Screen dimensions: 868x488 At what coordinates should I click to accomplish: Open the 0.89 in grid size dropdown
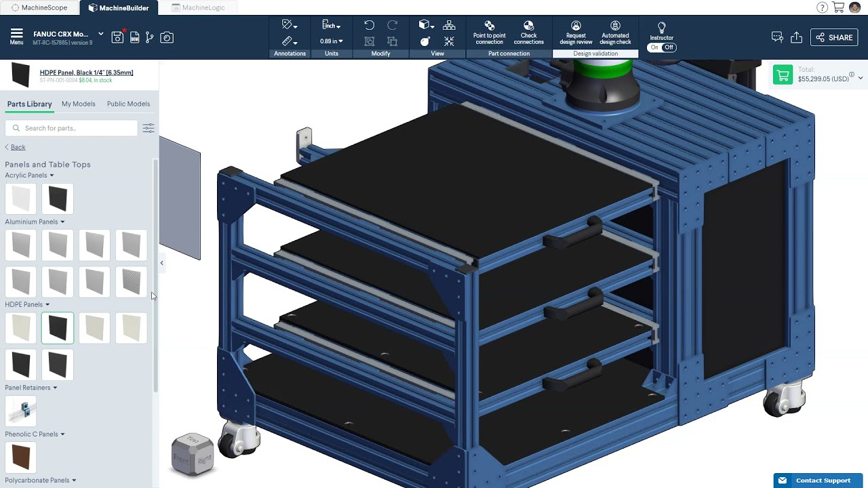331,41
